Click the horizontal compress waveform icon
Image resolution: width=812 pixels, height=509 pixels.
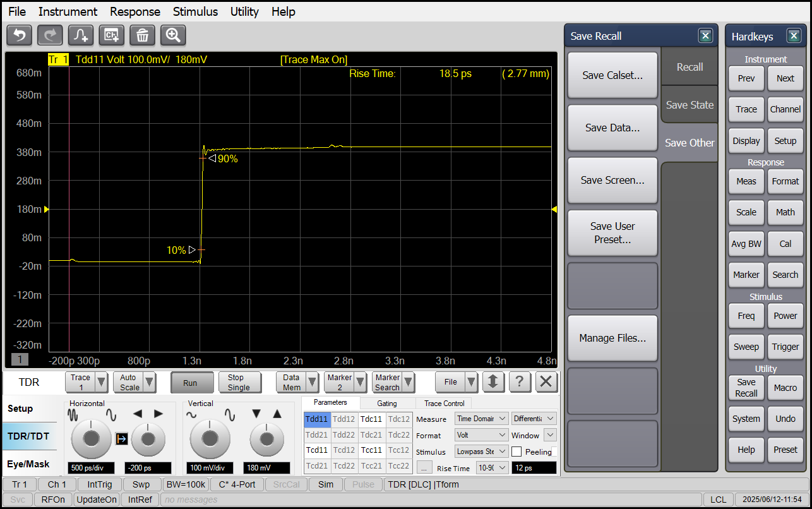tap(74, 415)
